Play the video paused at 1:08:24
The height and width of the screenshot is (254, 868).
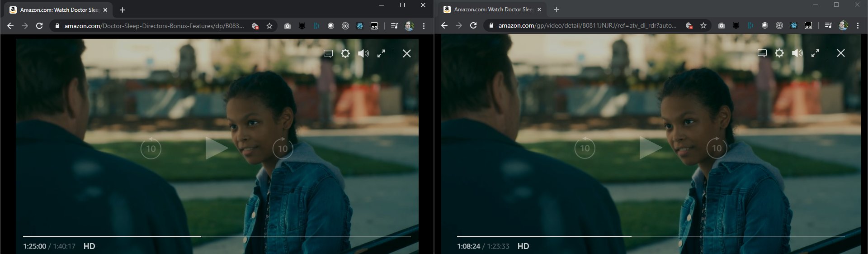(x=651, y=148)
